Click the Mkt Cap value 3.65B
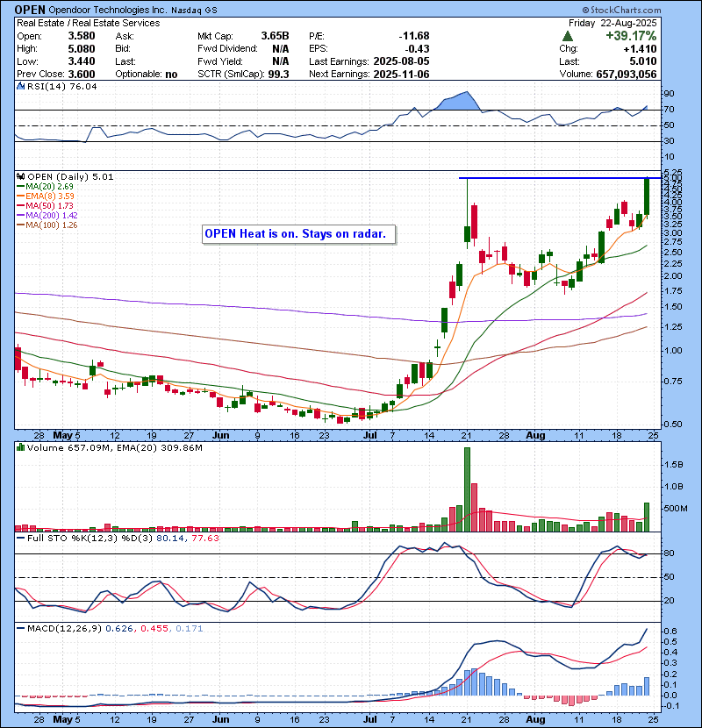This screenshot has height=728, width=702. point(275,36)
